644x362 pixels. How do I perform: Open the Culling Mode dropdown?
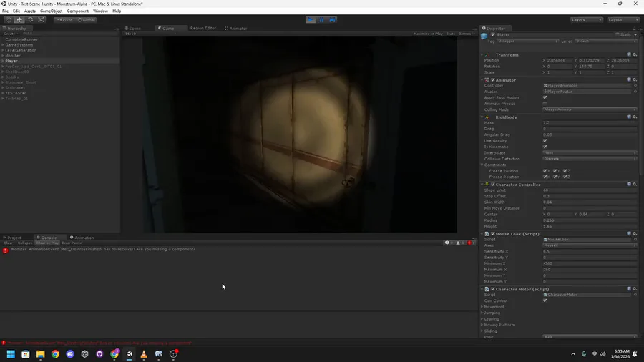(590, 109)
